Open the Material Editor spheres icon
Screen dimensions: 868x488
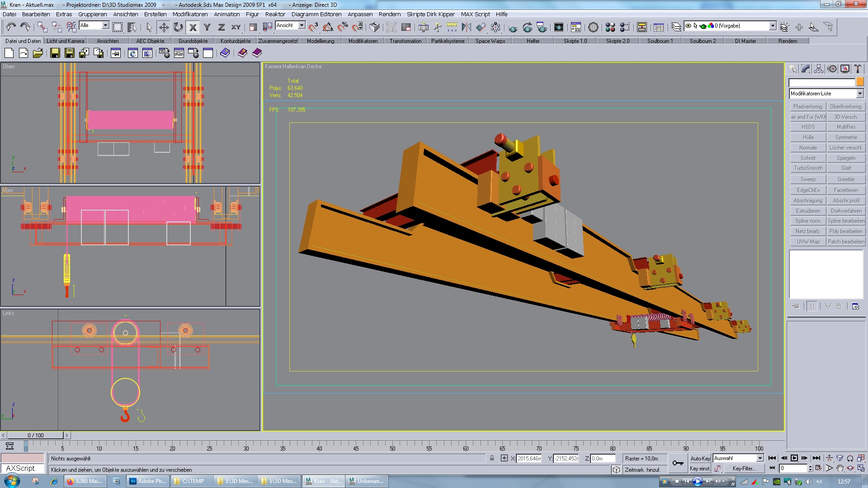610,28
